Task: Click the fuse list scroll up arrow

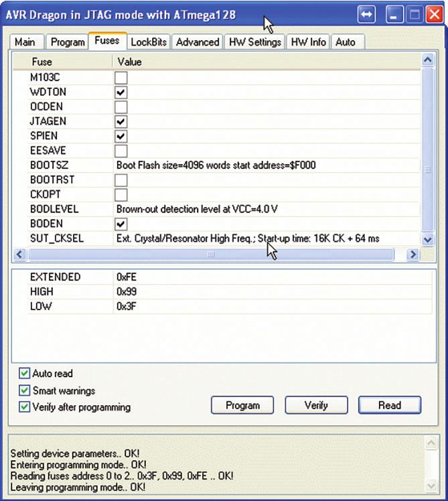Action: tap(428, 60)
